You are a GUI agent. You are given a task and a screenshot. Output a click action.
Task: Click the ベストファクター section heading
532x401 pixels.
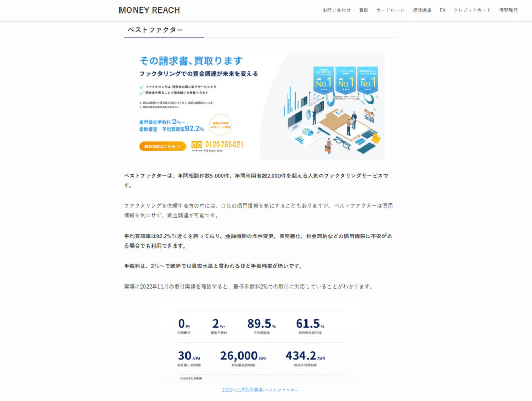(x=155, y=30)
